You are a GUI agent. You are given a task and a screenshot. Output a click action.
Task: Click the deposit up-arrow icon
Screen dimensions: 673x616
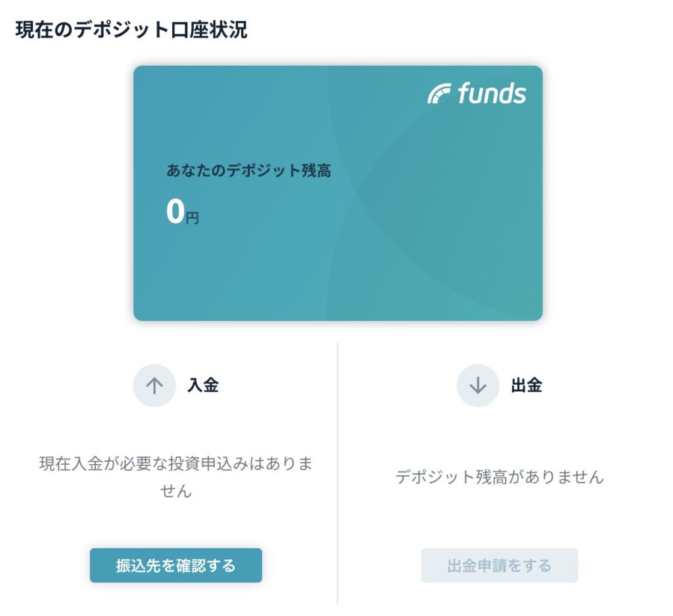tap(154, 385)
